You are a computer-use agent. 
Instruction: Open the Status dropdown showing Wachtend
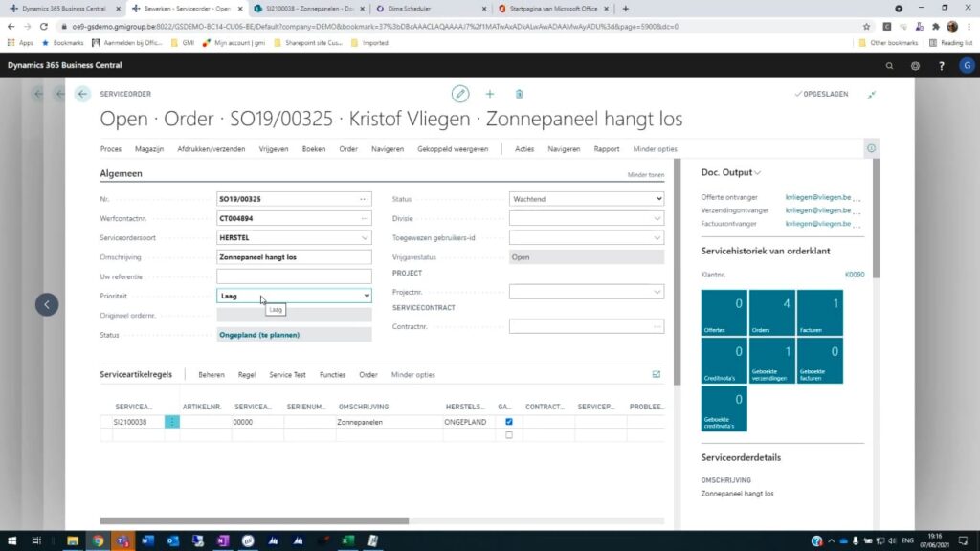(659, 198)
